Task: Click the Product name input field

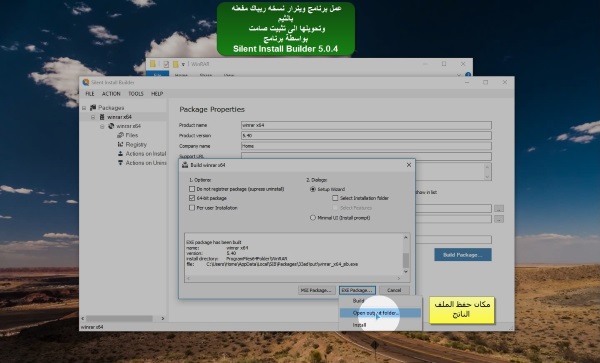Action: pyautogui.click(x=366, y=125)
